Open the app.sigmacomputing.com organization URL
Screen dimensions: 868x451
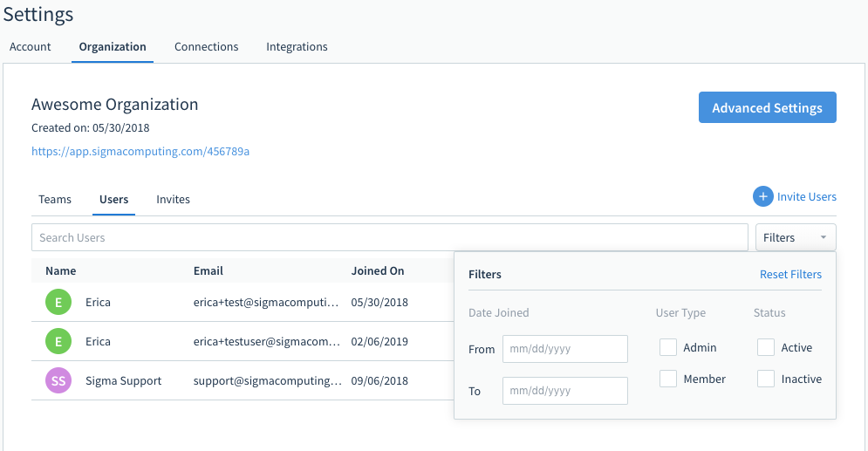[x=140, y=152]
